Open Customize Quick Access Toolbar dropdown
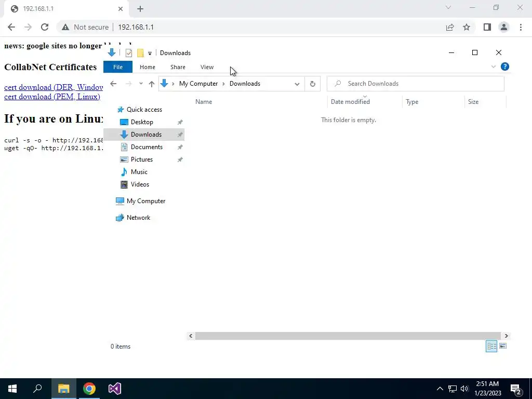532x399 pixels. point(150,54)
